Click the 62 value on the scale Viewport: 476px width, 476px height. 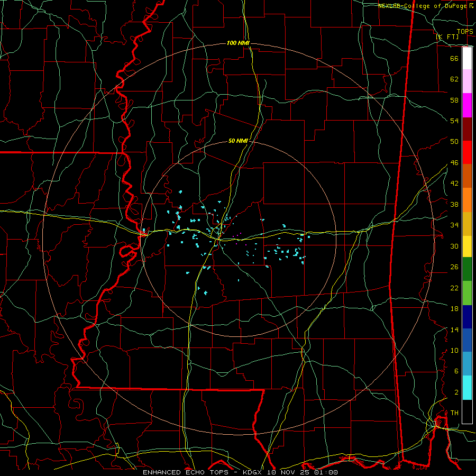454,79
